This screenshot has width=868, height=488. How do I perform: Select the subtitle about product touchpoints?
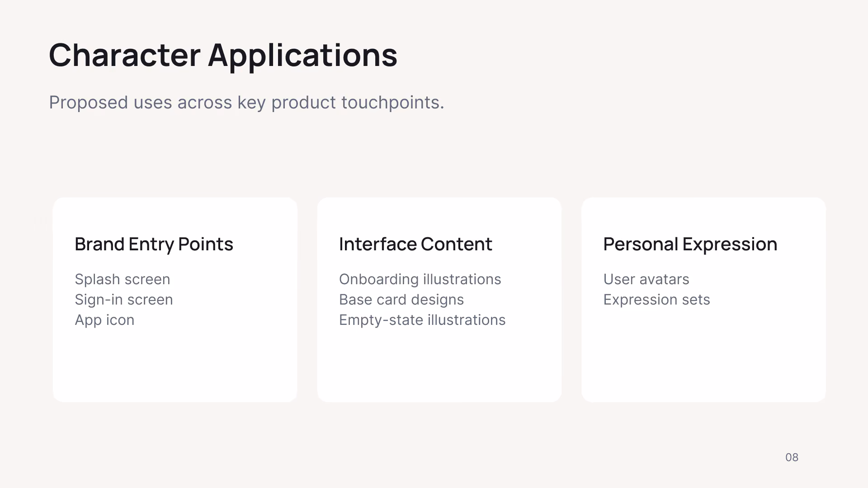coord(246,103)
